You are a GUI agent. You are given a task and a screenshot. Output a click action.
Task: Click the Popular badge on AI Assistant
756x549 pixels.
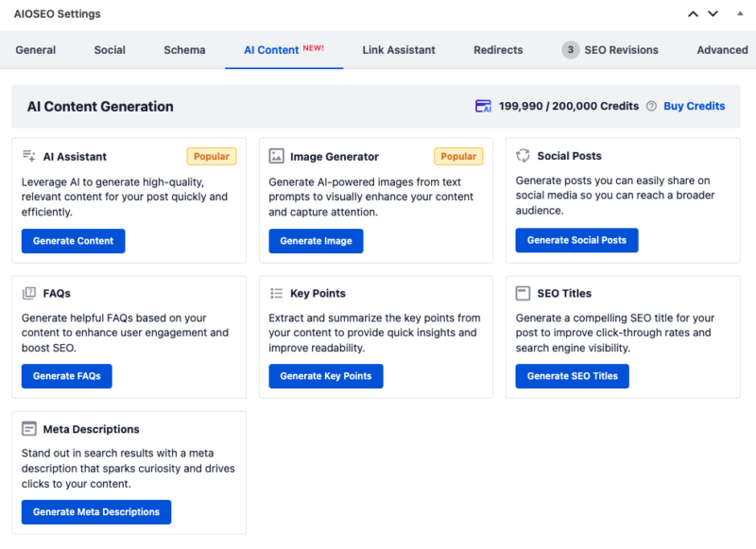tap(212, 156)
